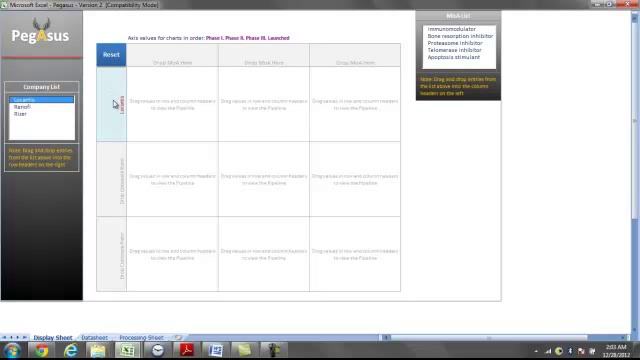640x360 pixels.
Task: Open Sticky Notes from the taskbar
Action: [x=244, y=351]
